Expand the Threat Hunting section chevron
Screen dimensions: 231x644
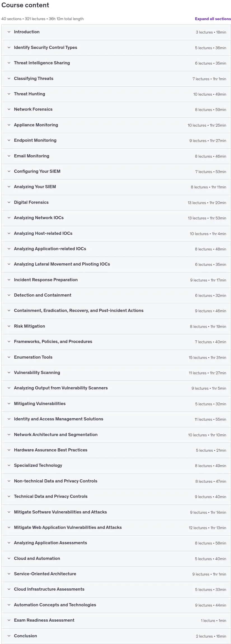(x=9, y=94)
